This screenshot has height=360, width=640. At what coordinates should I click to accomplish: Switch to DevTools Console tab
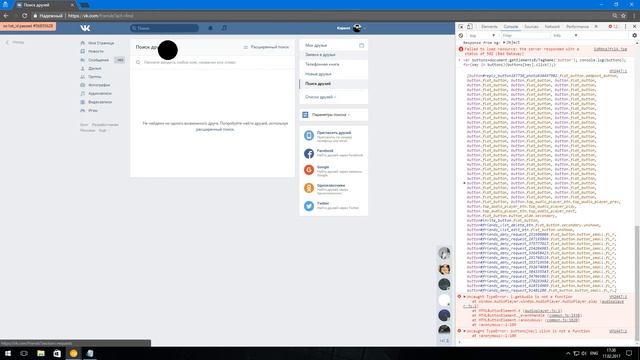click(x=511, y=27)
